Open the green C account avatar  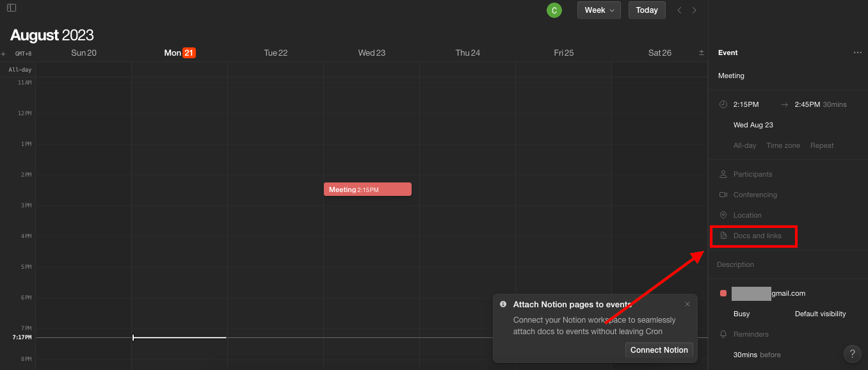click(554, 10)
